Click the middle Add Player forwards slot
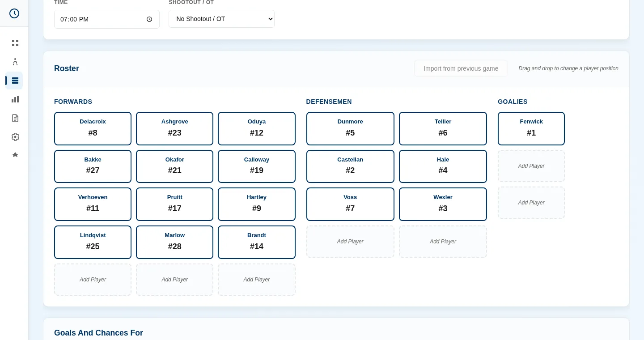644x340 pixels. click(x=174, y=280)
